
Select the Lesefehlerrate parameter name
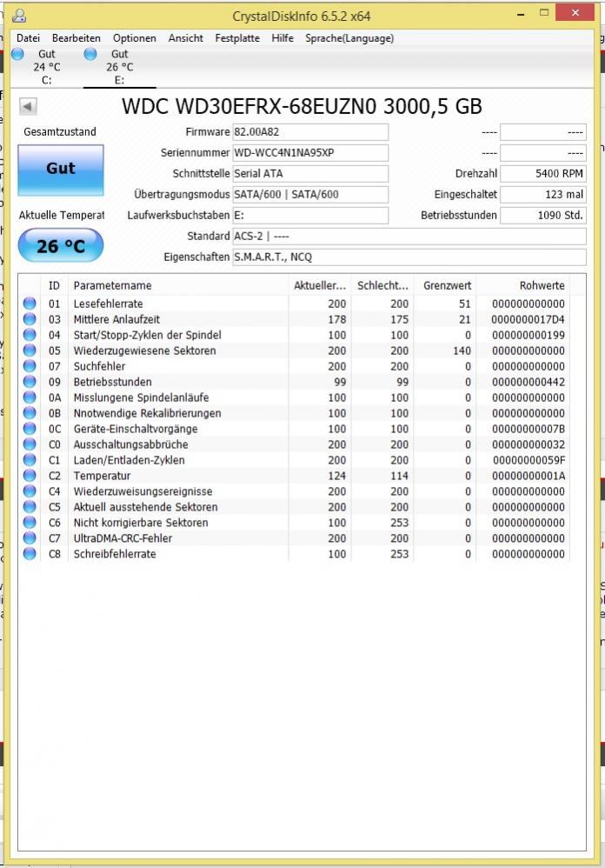pos(109,304)
